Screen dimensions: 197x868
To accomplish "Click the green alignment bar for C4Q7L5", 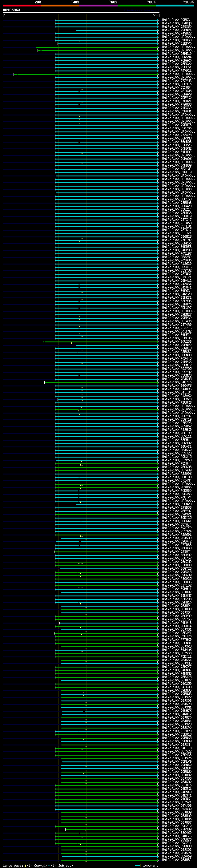I will click(101, 382).
